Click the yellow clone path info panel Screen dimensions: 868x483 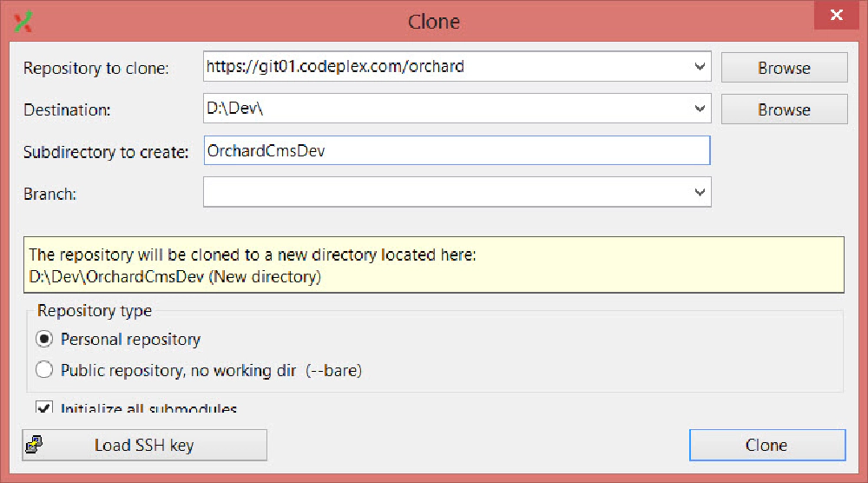(433, 265)
